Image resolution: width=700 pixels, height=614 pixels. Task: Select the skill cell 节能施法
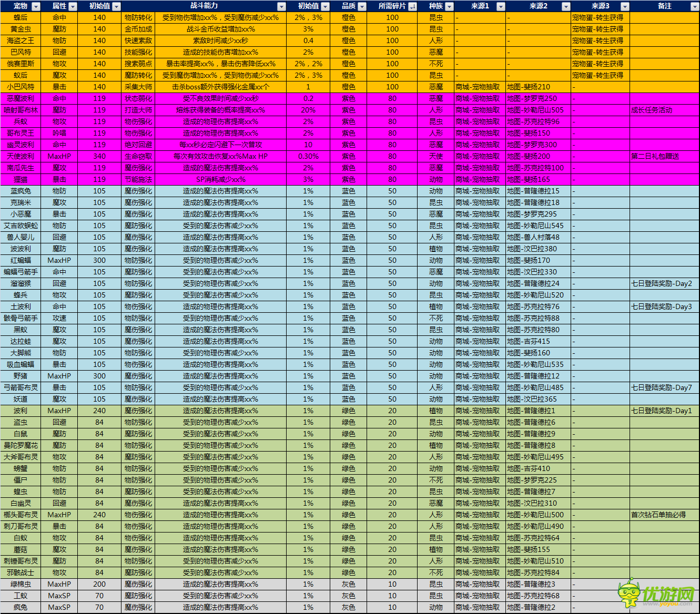(138, 179)
